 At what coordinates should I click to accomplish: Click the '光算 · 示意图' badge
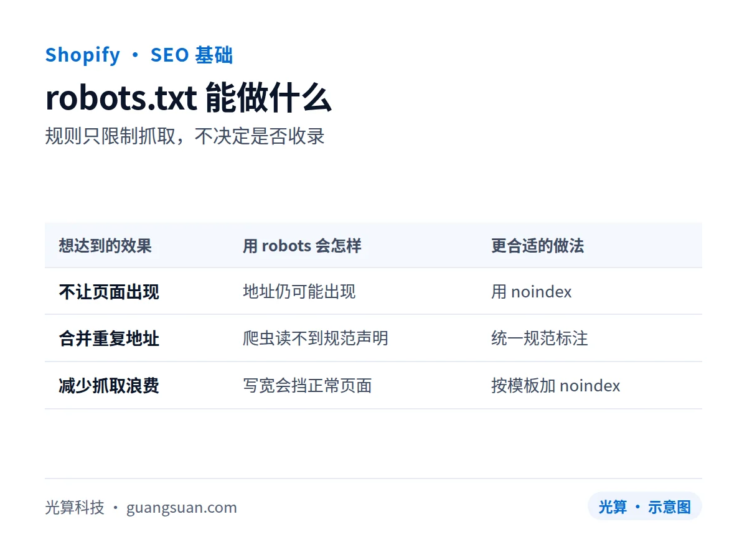pyautogui.click(x=645, y=506)
